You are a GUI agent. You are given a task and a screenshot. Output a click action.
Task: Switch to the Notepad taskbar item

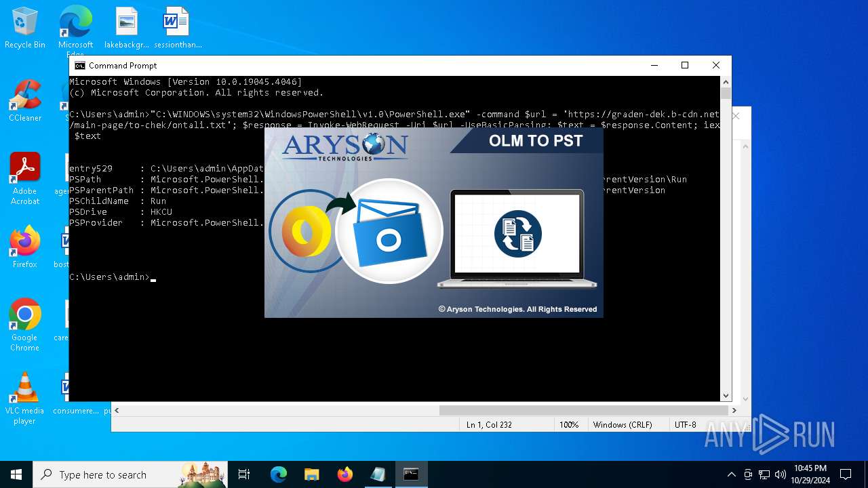[x=378, y=474]
